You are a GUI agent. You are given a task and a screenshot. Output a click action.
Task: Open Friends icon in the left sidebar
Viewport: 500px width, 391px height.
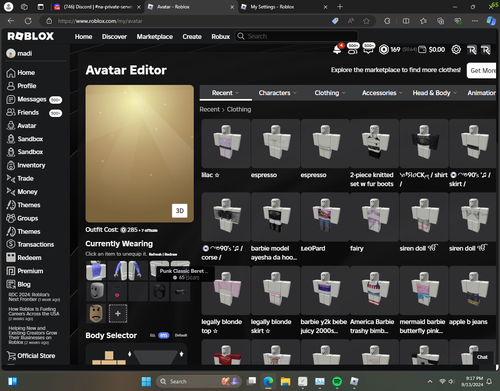coord(11,112)
